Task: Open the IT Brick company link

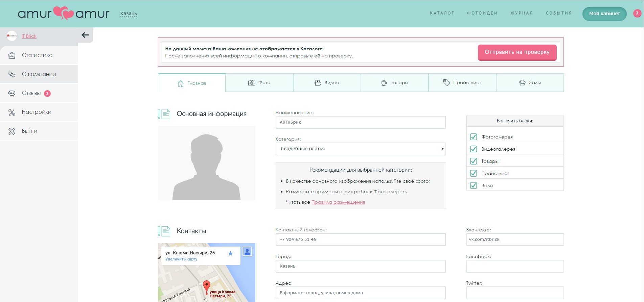Action: pos(29,36)
